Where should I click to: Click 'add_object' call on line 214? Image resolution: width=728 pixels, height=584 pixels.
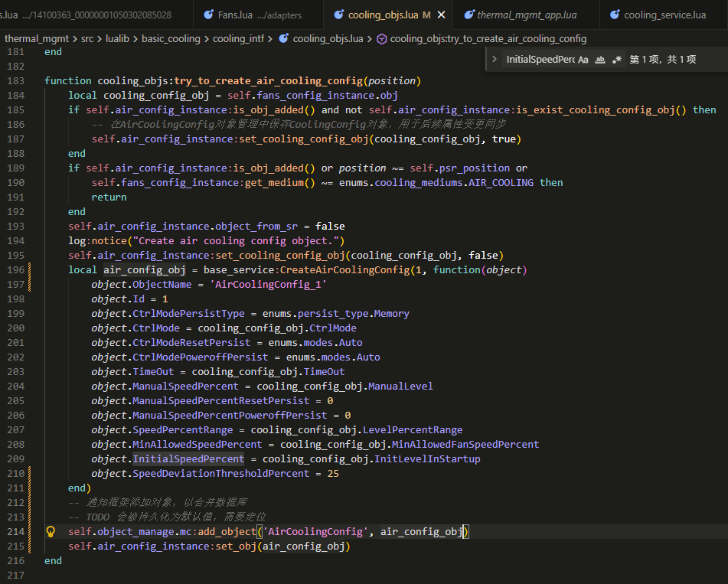pyautogui.click(x=227, y=531)
